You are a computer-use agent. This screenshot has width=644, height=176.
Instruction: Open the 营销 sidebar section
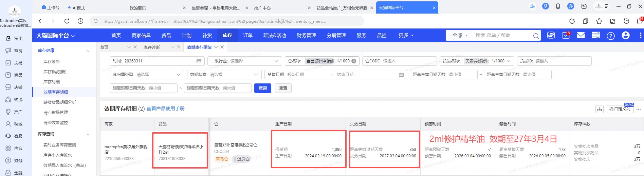(x=14, y=51)
